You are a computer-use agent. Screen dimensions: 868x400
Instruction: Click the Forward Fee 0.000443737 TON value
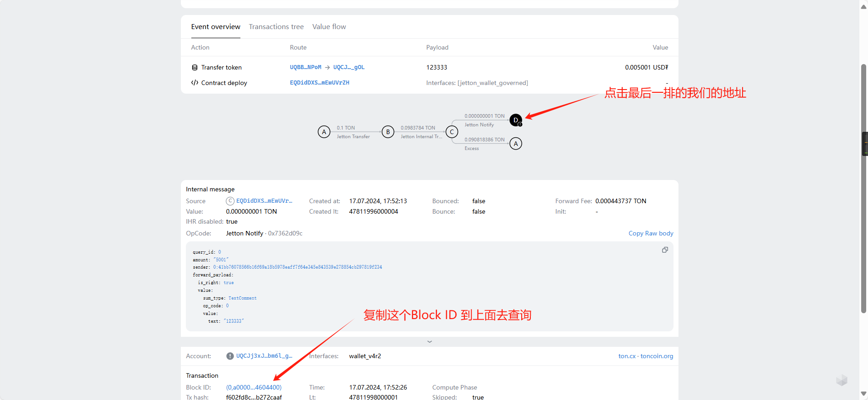coord(621,201)
